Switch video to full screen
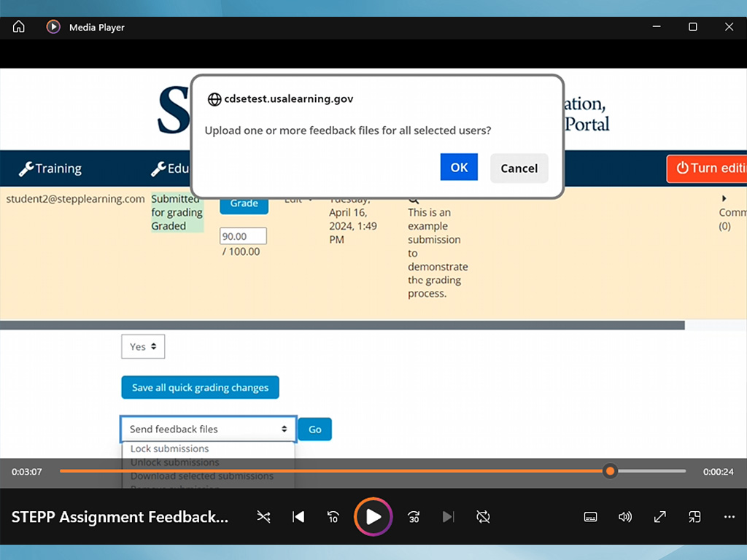Viewport: 747px width, 560px height. [x=660, y=517]
